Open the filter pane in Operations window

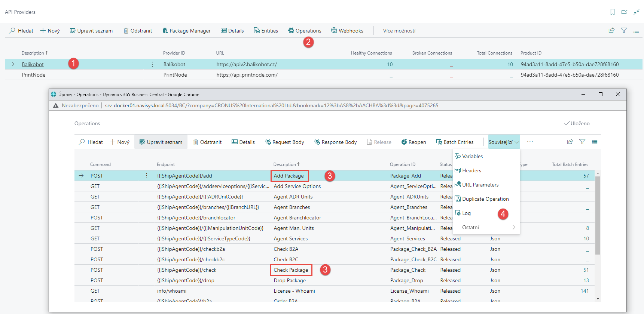582,142
